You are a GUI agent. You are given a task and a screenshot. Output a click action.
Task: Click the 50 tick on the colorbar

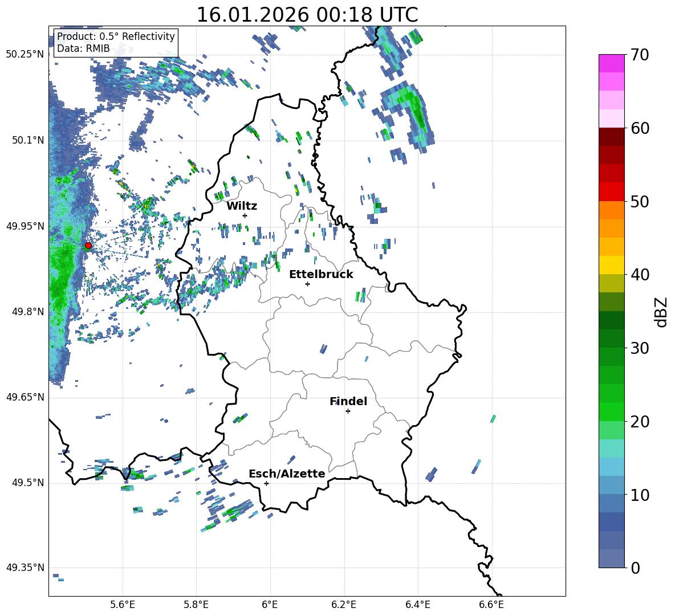[x=640, y=202]
